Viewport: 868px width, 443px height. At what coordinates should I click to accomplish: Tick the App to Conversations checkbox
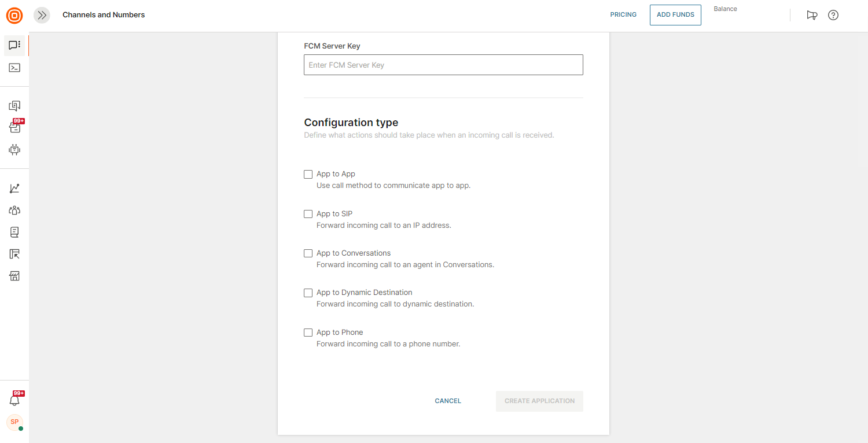click(x=308, y=253)
